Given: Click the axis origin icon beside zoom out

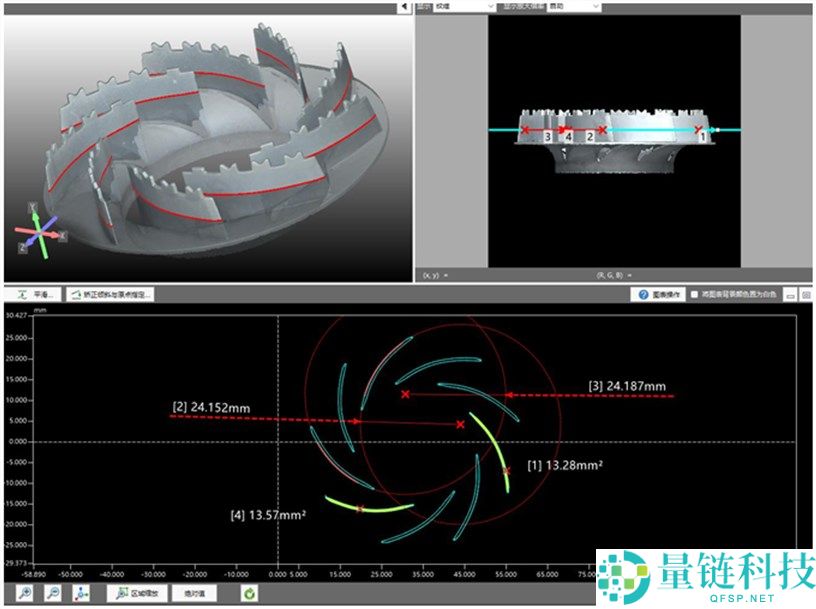Looking at the screenshot, I should [81, 592].
